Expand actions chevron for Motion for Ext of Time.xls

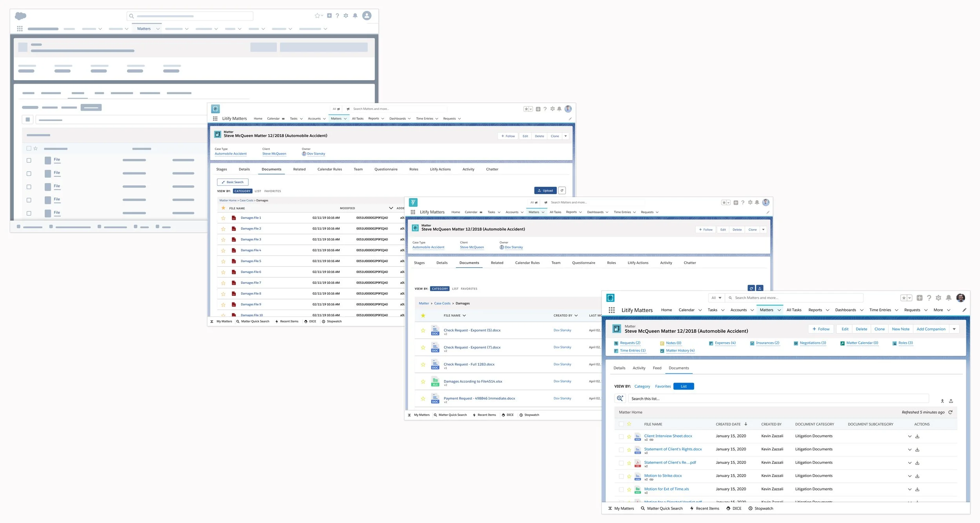tap(910, 489)
